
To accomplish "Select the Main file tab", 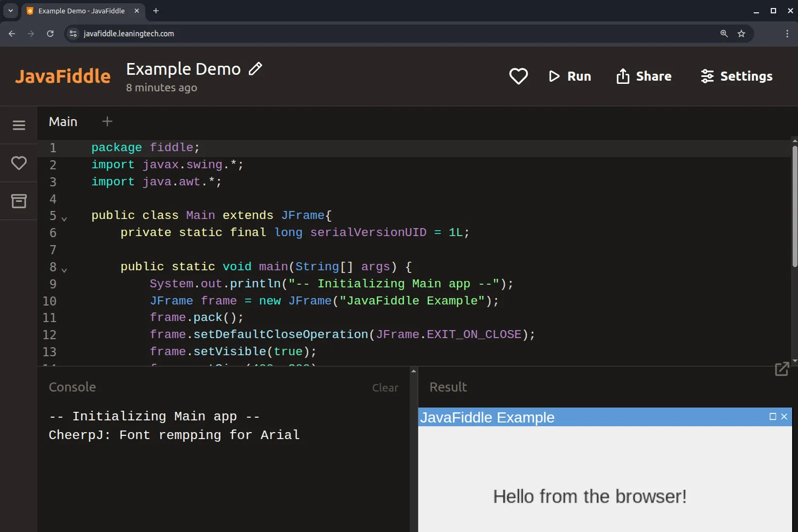I will click(62, 121).
